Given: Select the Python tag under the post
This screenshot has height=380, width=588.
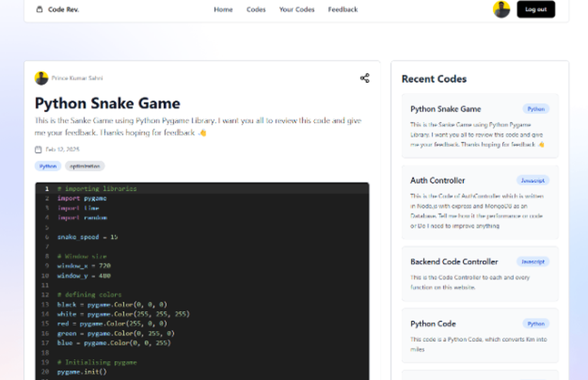Looking at the screenshot, I should pos(48,166).
